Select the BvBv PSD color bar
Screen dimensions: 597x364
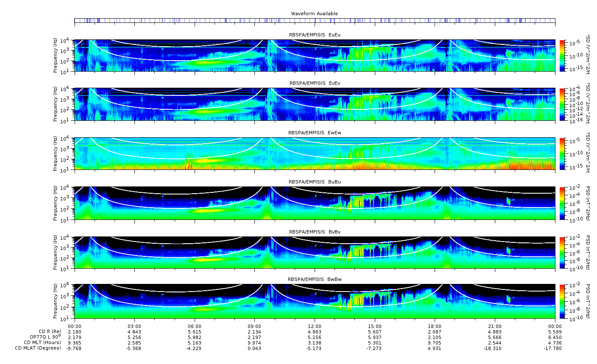(x=562, y=253)
